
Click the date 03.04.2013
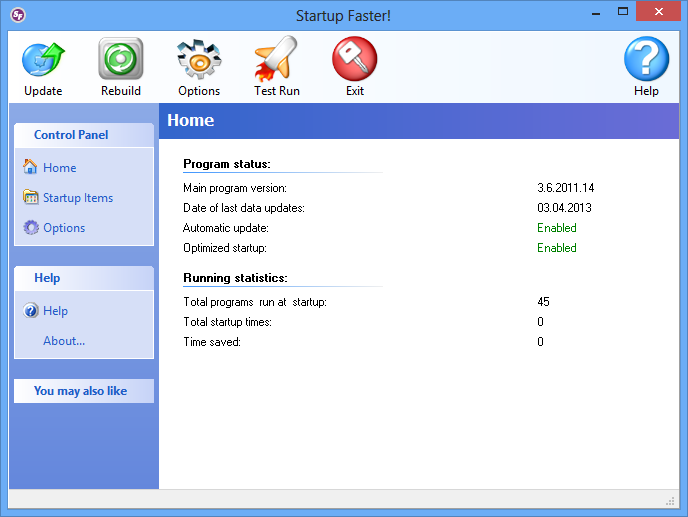point(564,208)
